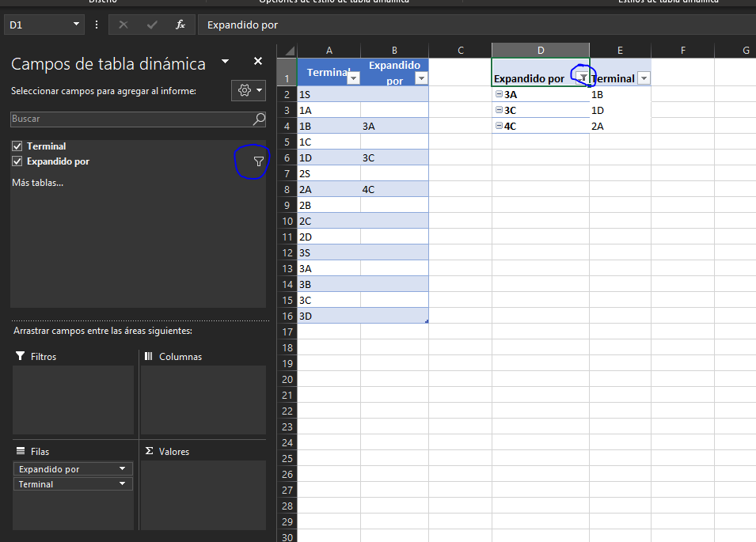Viewport: 756px width, 542px height.
Task: Select row header 10
Action: coord(287,221)
